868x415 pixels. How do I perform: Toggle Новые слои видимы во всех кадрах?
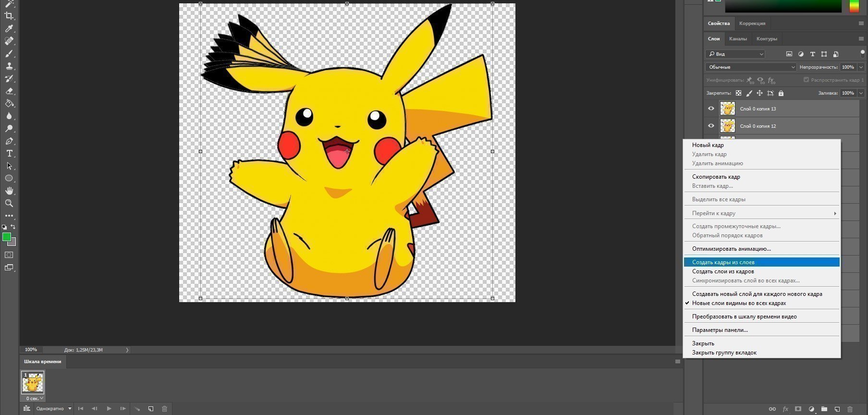(739, 303)
